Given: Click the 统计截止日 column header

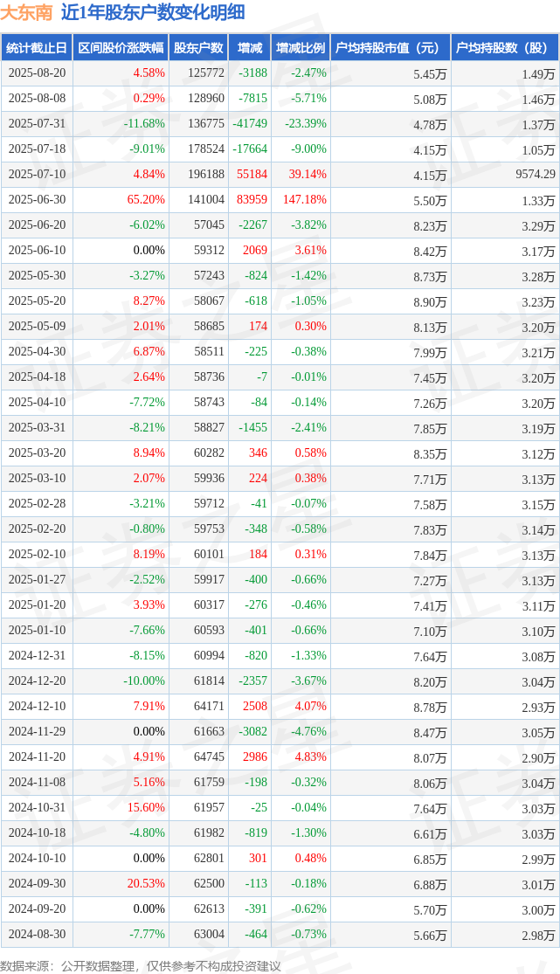Looking at the screenshot, I should 37,48.
